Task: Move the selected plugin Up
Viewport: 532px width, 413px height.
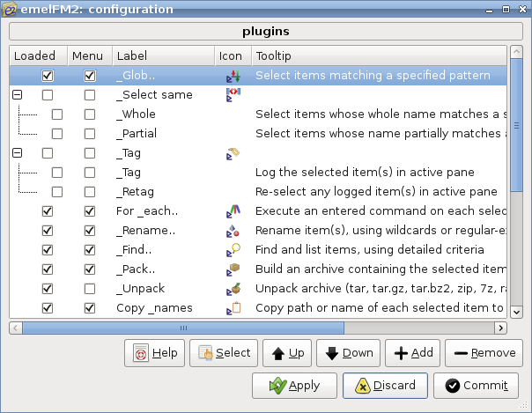Action: tap(287, 353)
